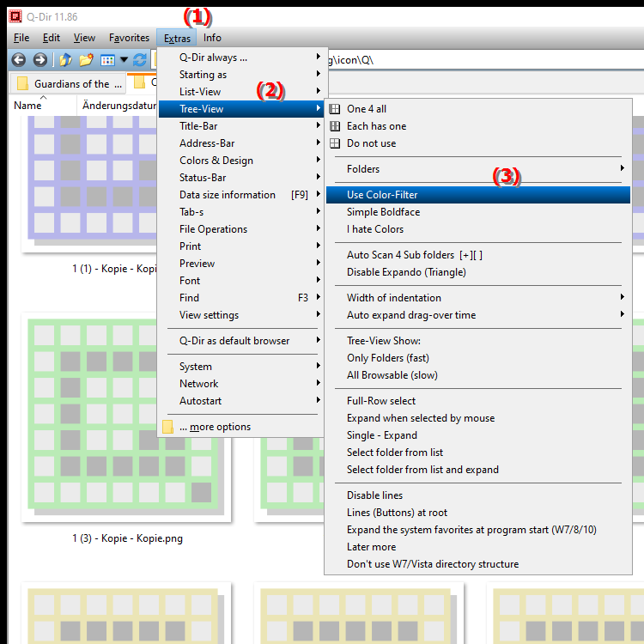Open the view mode dropdown arrow
Screen dimensions: 644x644
pos(124,60)
